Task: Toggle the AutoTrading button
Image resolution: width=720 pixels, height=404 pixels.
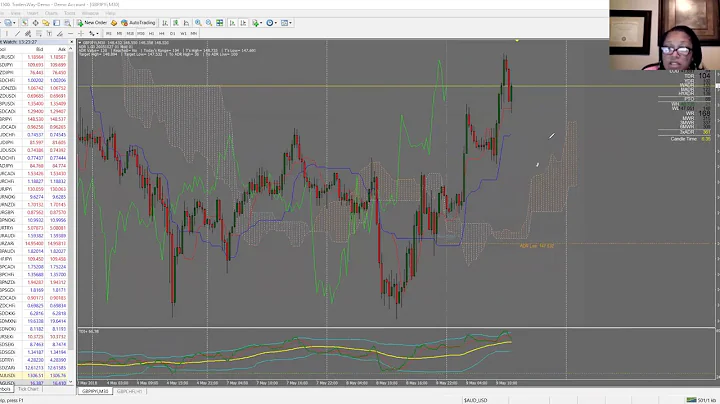Action: 138,22
